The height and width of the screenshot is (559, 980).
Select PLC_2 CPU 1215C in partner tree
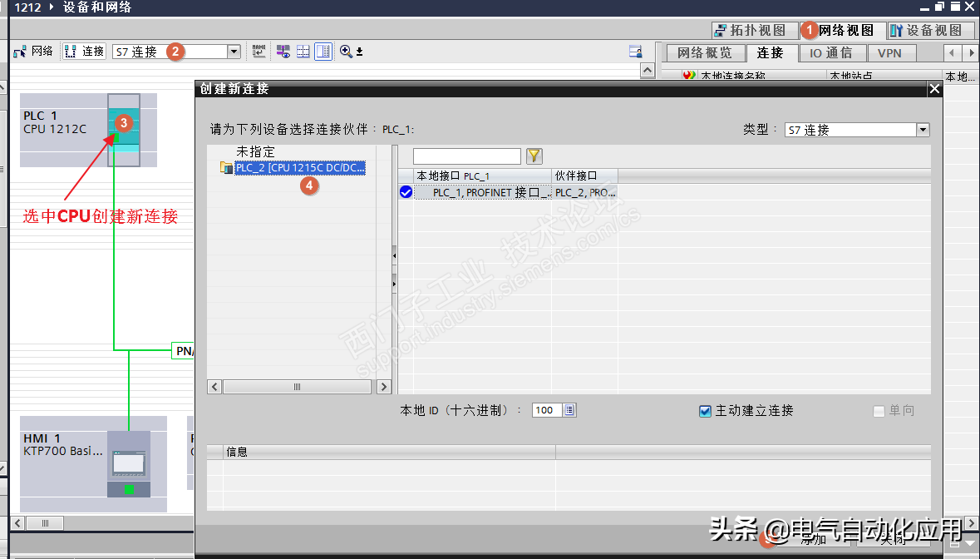point(299,168)
